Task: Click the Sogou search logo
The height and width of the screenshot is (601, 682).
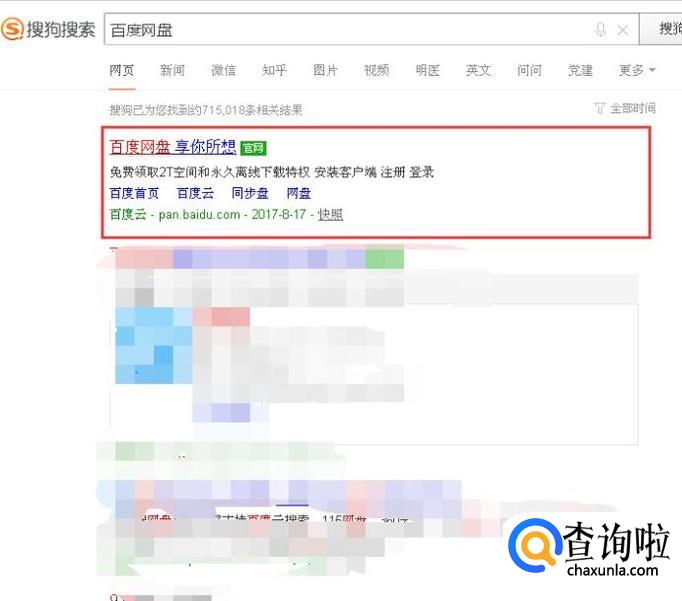Action: 48,29
